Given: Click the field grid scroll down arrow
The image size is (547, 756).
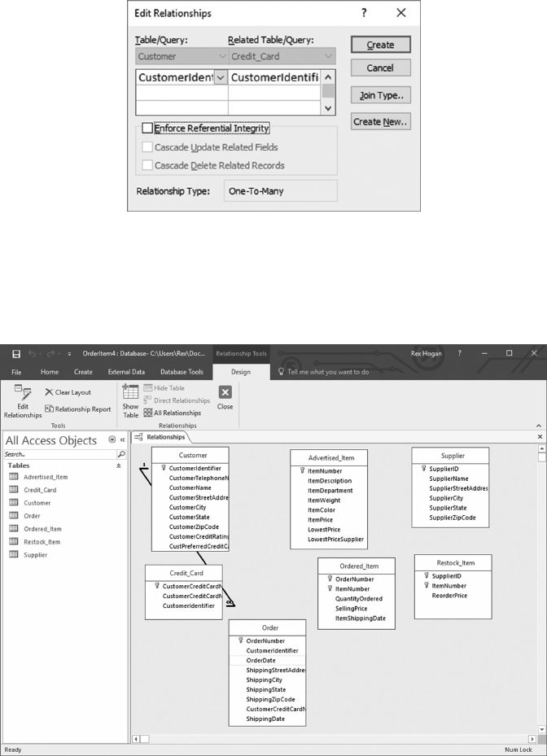Looking at the screenshot, I should click(328, 108).
